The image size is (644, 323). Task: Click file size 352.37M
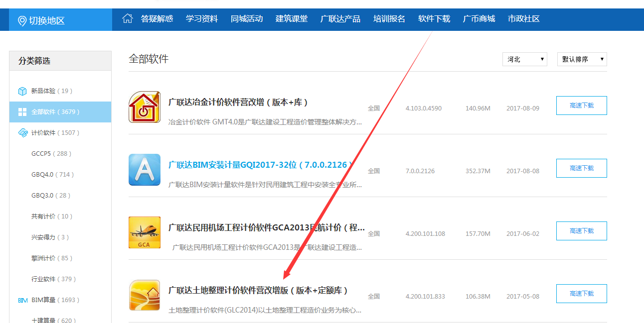click(478, 171)
